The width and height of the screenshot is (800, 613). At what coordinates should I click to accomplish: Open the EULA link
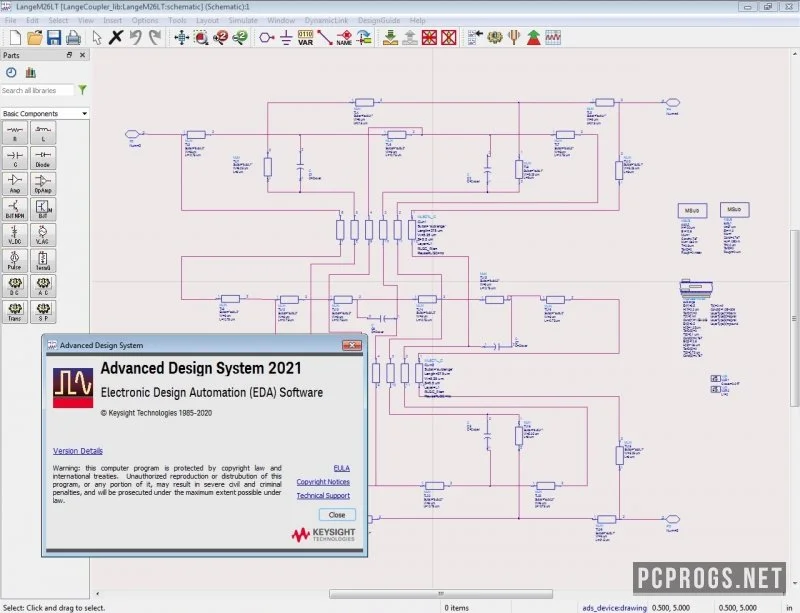coord(342,468)
